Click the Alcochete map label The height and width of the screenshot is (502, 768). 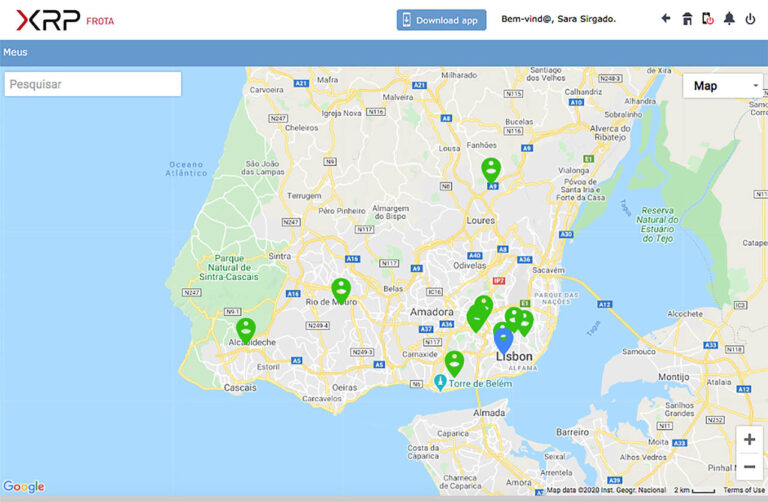[x=685, y=313]
